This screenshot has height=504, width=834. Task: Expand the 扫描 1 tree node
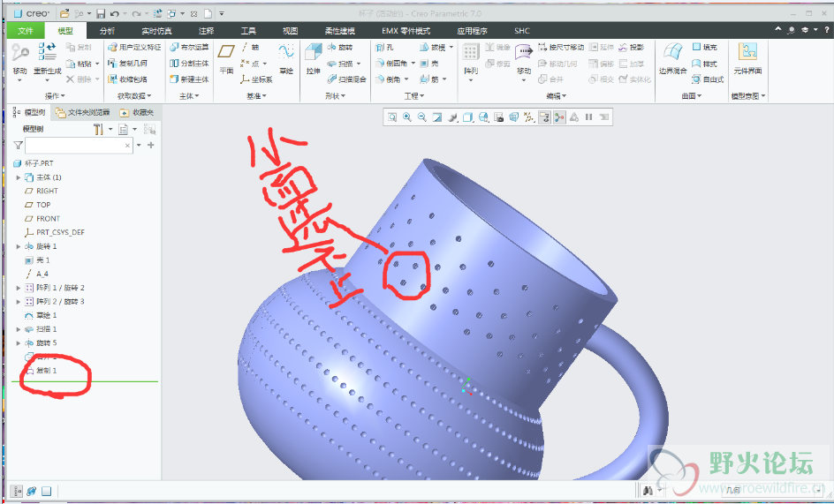click(x=18, y=329)
